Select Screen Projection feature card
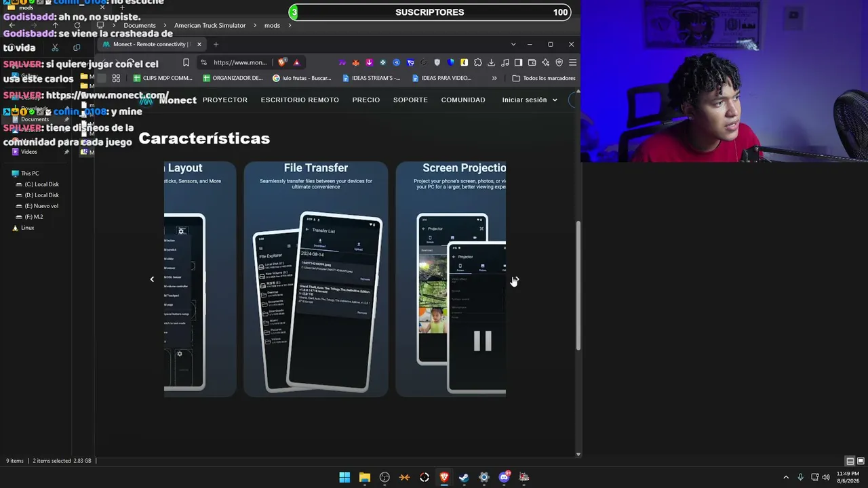 pyautogui.click(x=451, y=279)
